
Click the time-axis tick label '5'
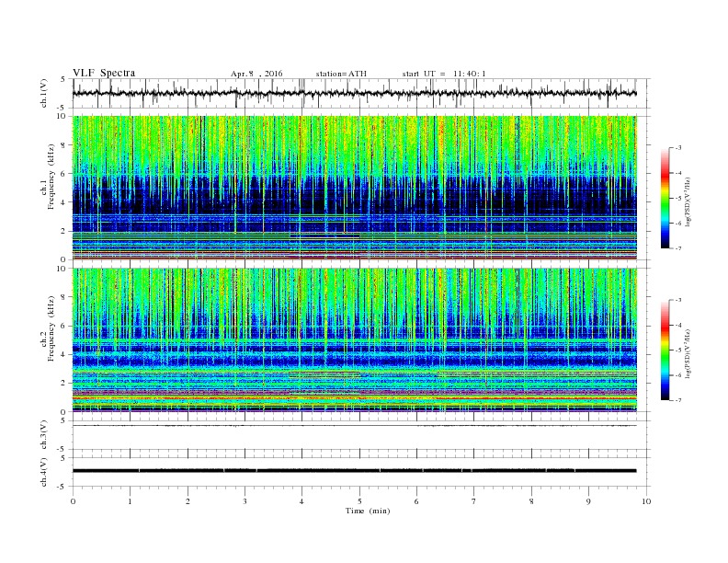click(359, 501)
